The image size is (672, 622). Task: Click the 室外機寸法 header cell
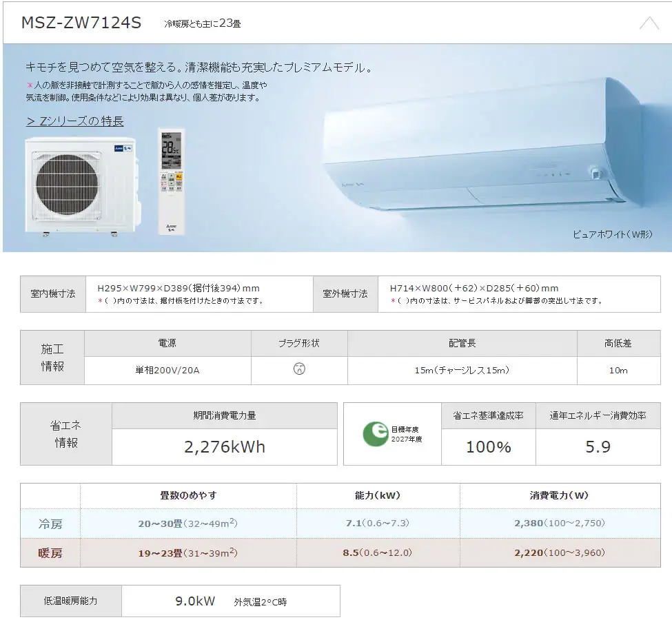[x=345, y=294]
